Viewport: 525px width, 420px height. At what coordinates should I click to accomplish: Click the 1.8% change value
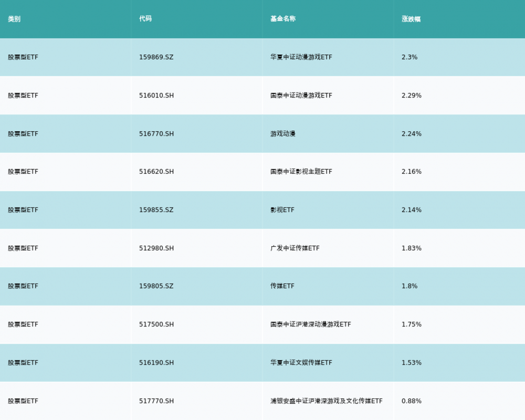[409, 286]
